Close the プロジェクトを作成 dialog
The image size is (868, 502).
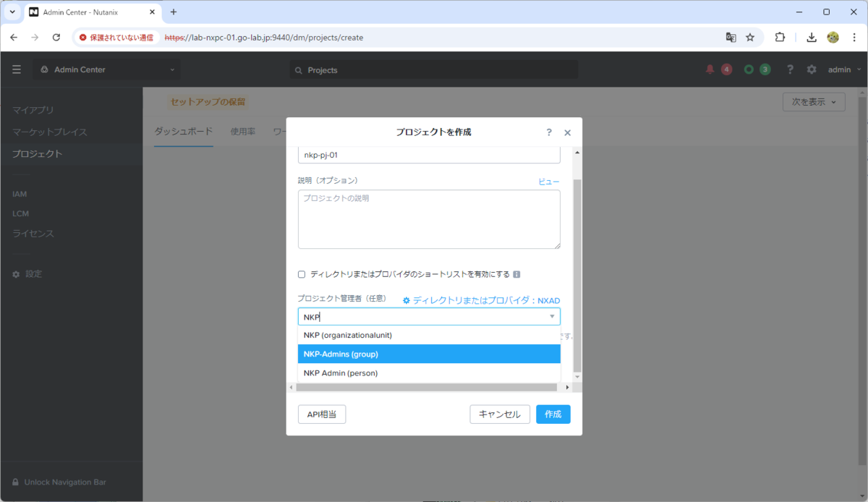(568, 132)
